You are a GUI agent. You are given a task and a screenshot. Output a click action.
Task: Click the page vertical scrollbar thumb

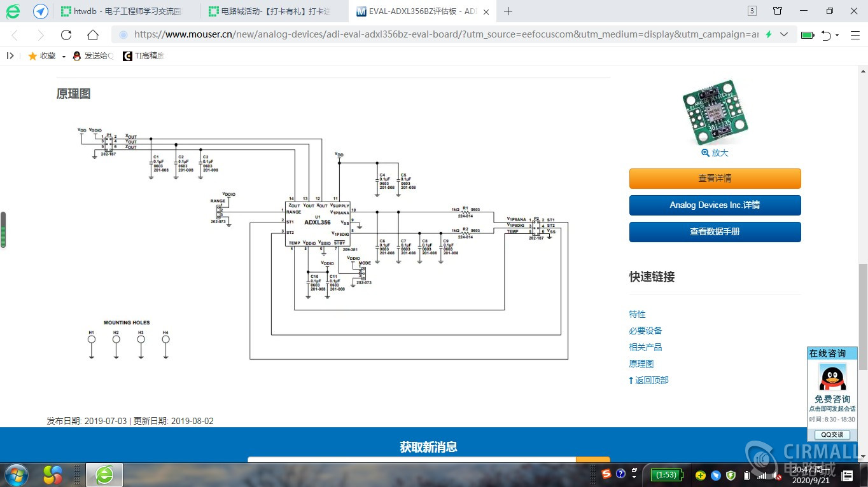pos(864,317)
